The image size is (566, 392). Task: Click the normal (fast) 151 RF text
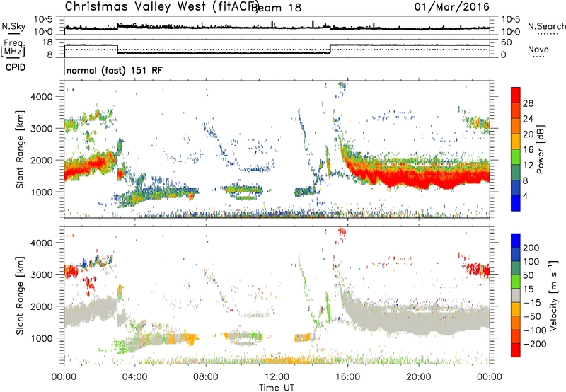point(115,70)
